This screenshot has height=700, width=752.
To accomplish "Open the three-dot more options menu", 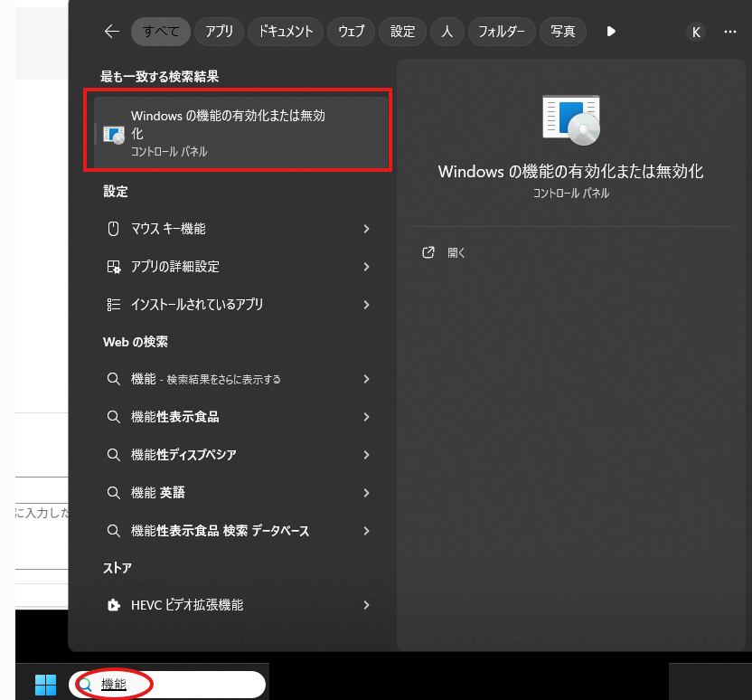I will click(x=730, y=32).
